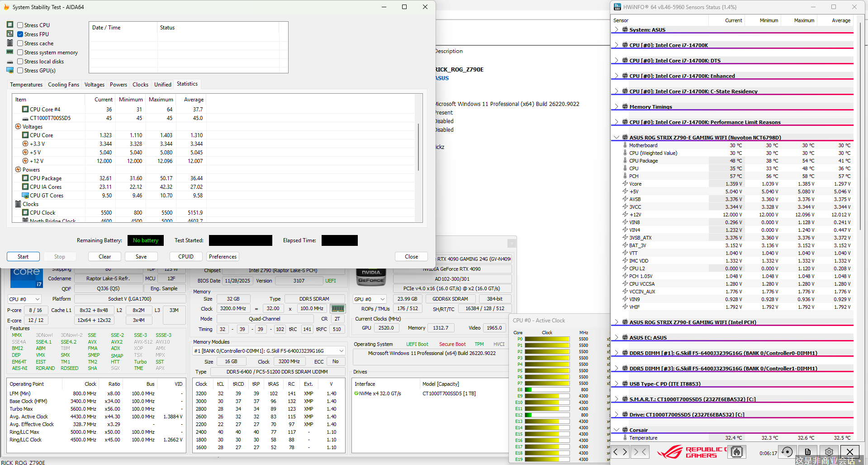Select the CPU Clock row in statistics
868x465 pixels.
pos(214,213)
